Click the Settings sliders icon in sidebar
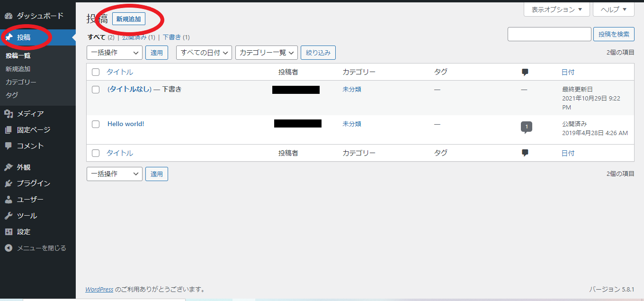644x301 pixels. [9, 232]
